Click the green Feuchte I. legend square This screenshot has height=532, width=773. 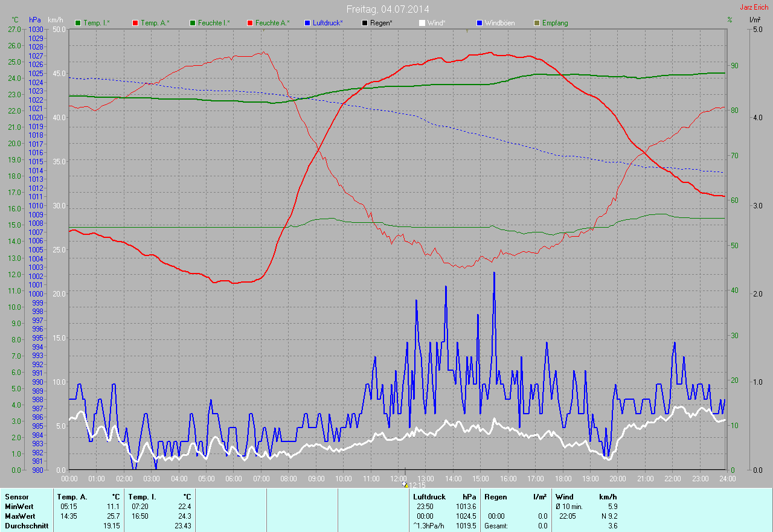pyautogui.click(x=193, y=23)
